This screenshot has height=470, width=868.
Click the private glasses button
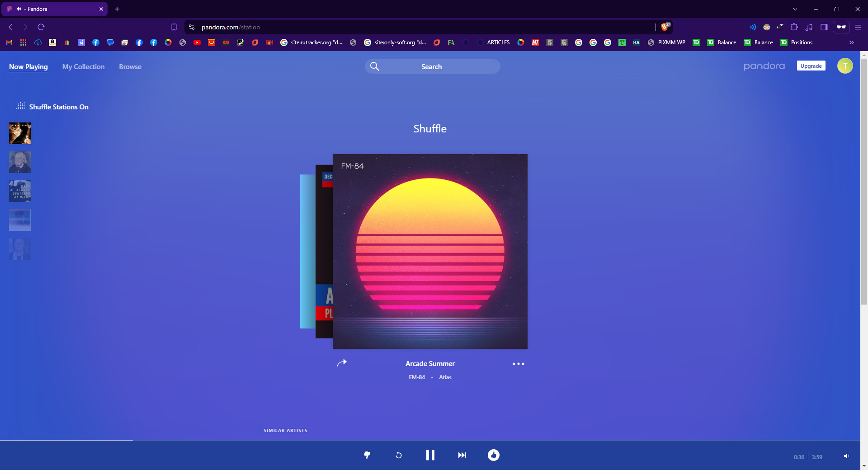coord(841,27)
